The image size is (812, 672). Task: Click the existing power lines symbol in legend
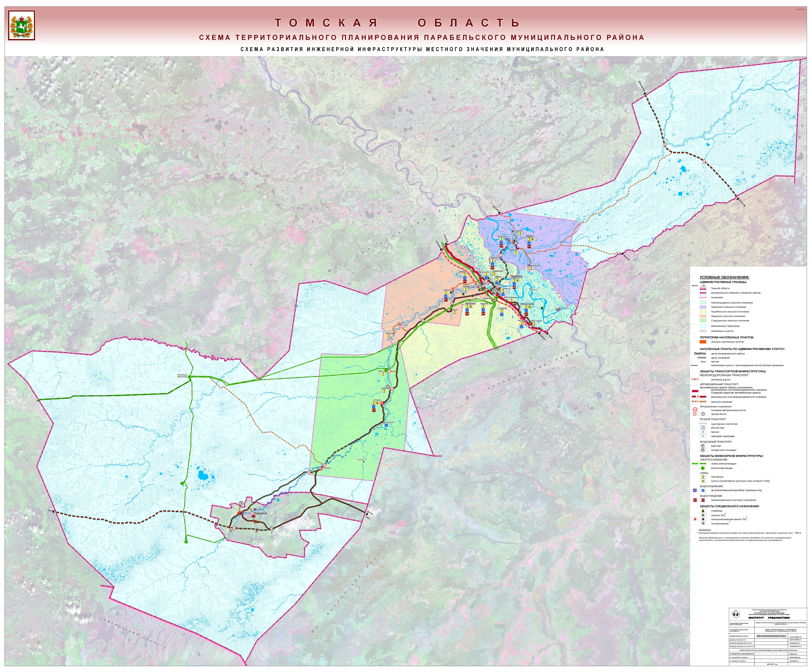point(703,463)
